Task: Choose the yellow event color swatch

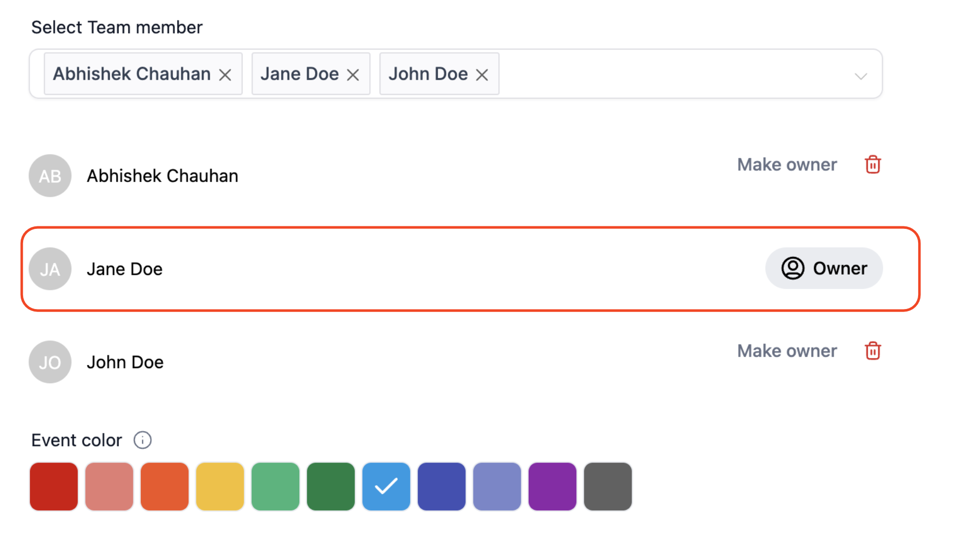Action: [x=220, y=486]
